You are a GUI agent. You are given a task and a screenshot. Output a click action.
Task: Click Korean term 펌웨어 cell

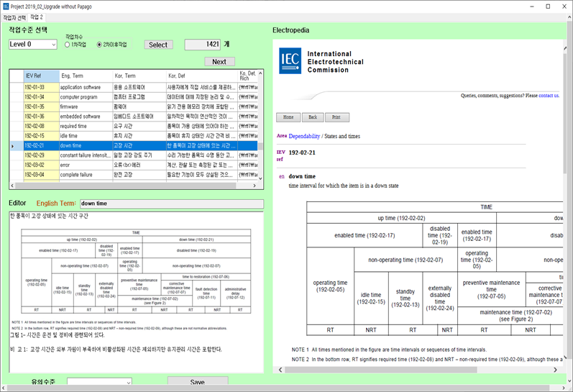pyautogui.click(x=139, y=106)
